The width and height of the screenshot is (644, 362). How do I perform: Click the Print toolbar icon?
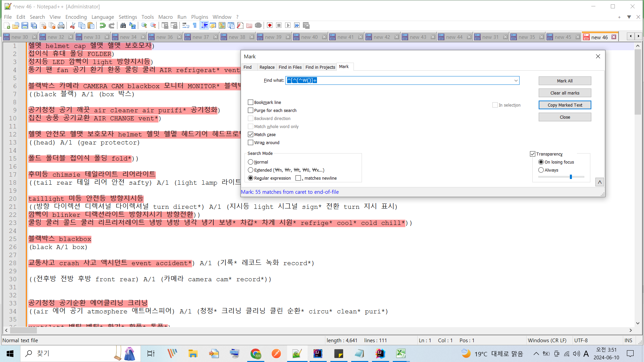pyautogui.click(x=61, y=25)
